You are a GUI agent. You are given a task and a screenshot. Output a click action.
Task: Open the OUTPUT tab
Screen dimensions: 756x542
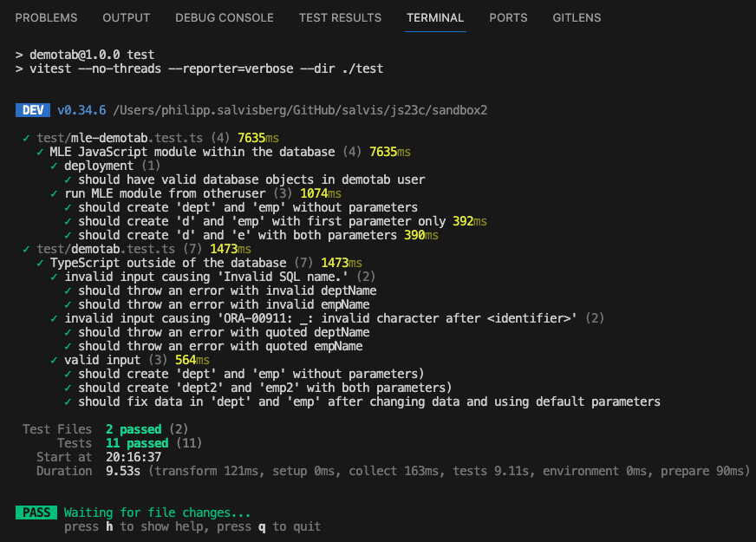pyautogui.click(x=127, y=18)
